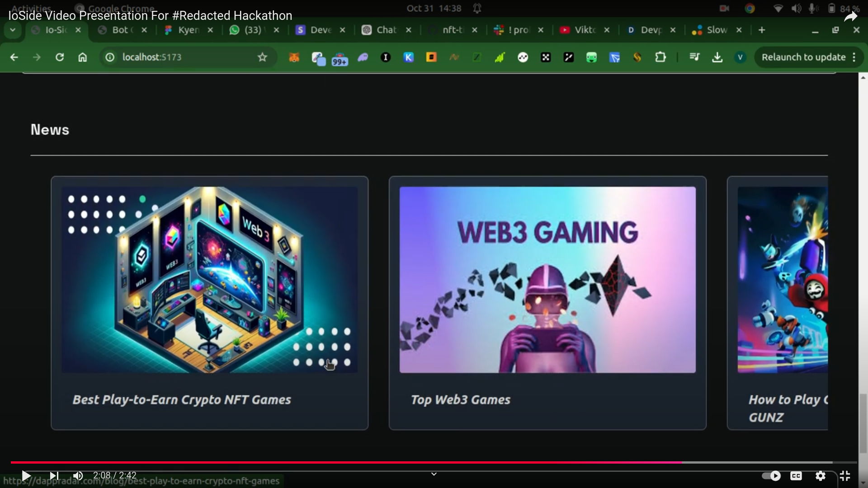Toggle closed captions on
Image resolution: width=868 pixels, height=488 pixels.
pos(796,476)
